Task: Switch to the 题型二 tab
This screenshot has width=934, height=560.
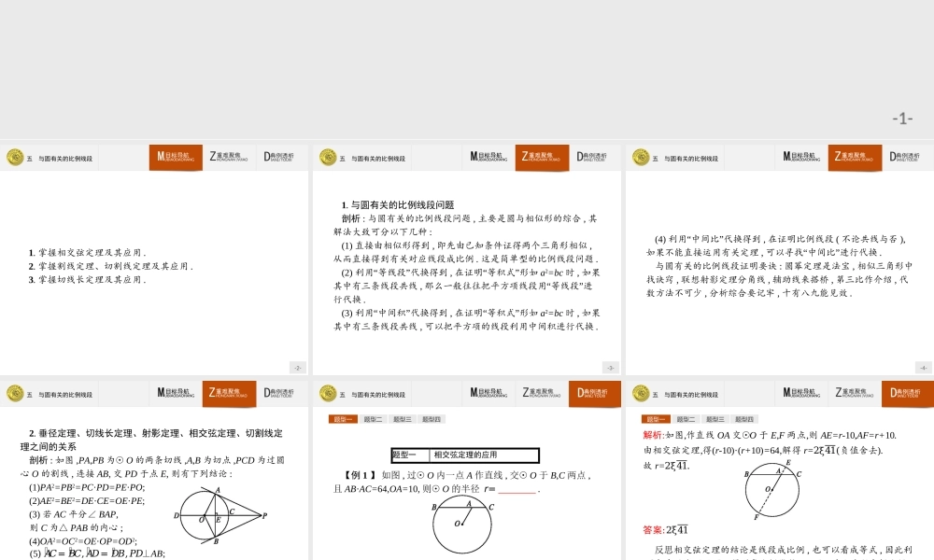Action: (372, 419)
